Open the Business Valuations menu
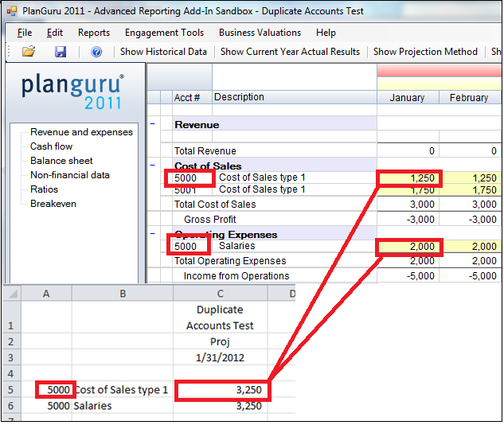 point(260,33)
